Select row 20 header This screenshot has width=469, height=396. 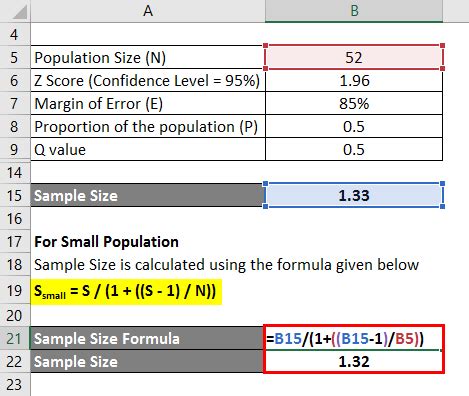coord(15,315)
